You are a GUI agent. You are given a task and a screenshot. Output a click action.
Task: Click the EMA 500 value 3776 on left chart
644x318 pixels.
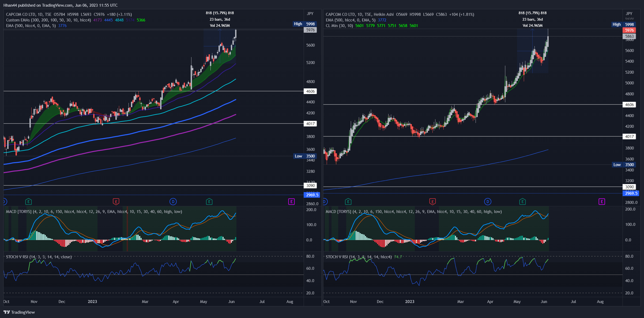pyautogui.click(x=62, y=26)
